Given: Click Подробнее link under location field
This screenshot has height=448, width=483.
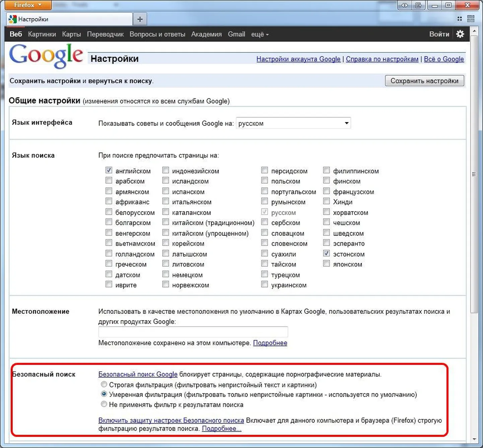Looking at the screenshot, I should click(270, 343).
